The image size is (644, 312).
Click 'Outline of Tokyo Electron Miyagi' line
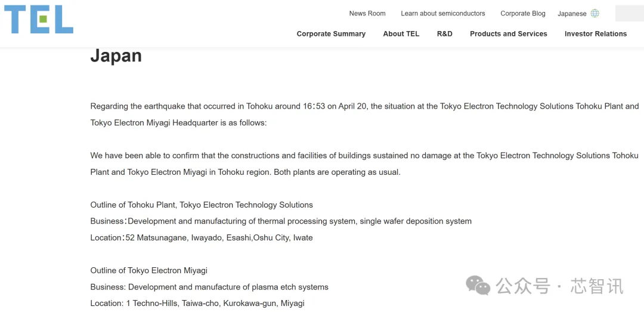149,270
